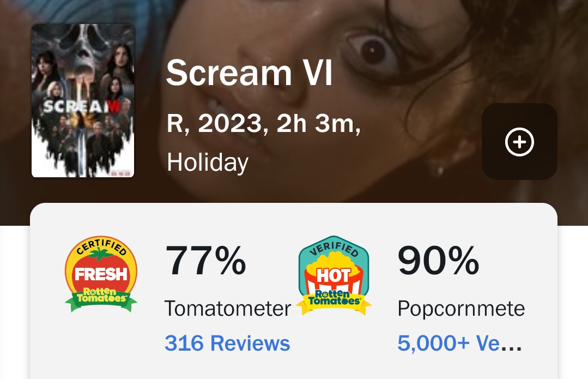Select the 77% Tomatometer score
The width and height of the screenshot is (588, 379).
[x=205, y=261]
